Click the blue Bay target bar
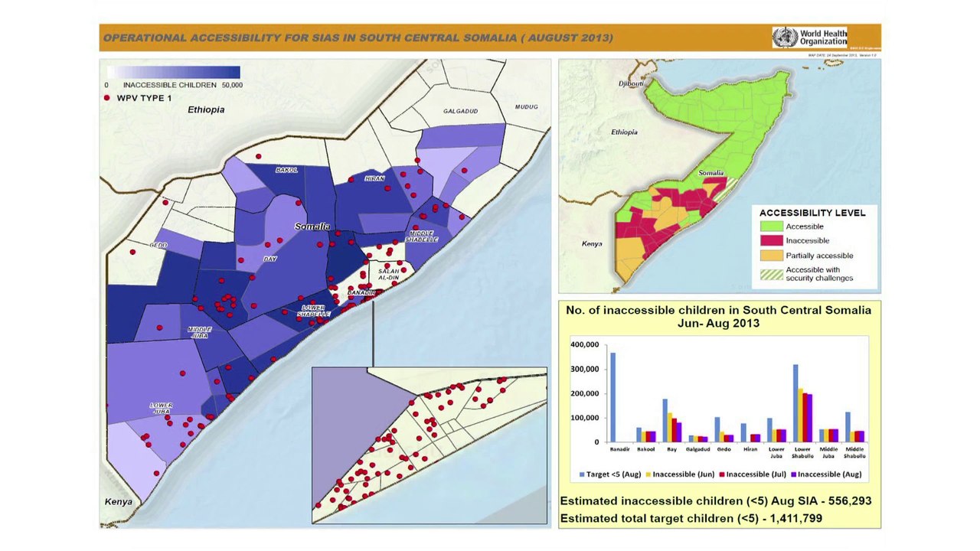 (x=665, y=420)
